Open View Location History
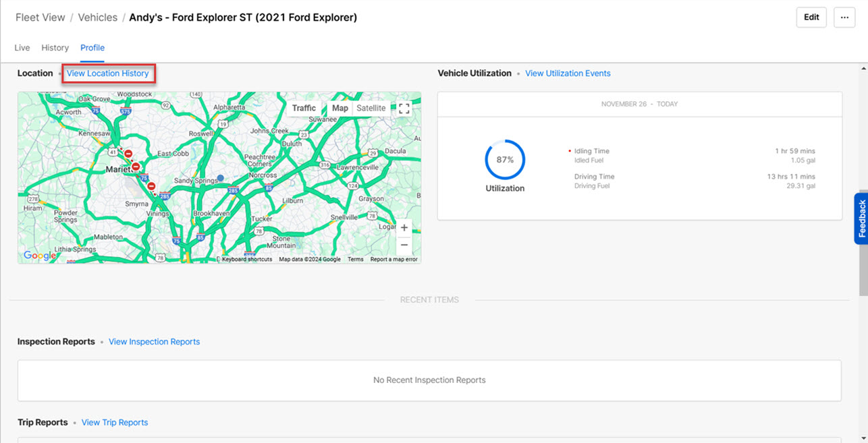 coord(108,73)
